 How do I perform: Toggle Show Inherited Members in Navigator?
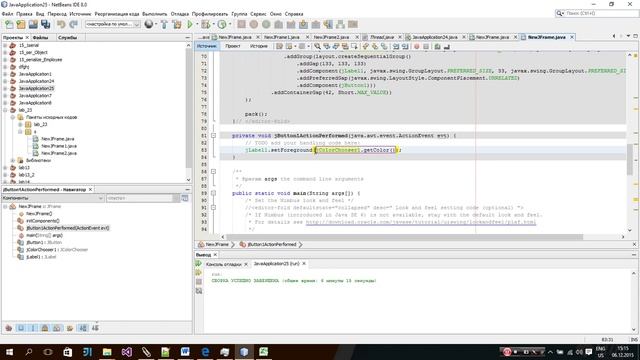9,328
